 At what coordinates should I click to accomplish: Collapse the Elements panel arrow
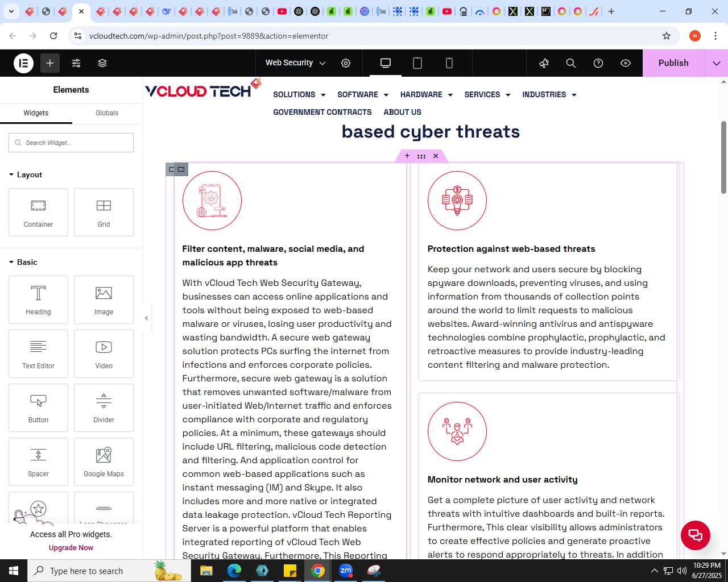click(x=146, y=318)
